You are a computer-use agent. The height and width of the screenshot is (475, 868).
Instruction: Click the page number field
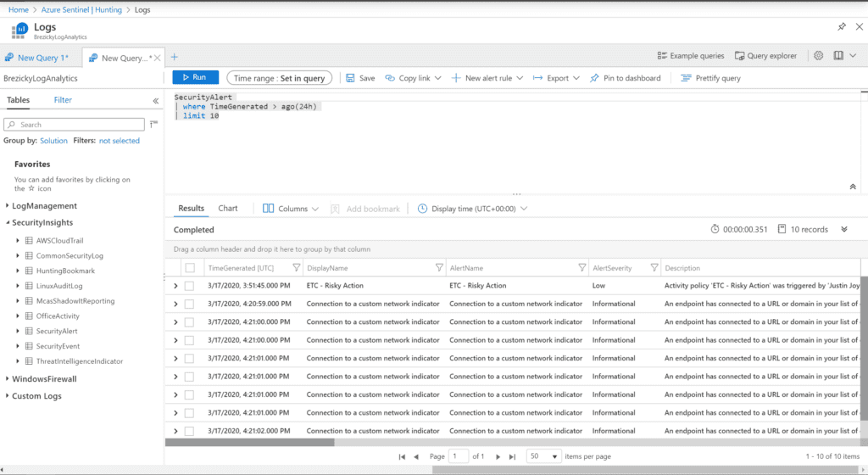click(x=459, y=456)
